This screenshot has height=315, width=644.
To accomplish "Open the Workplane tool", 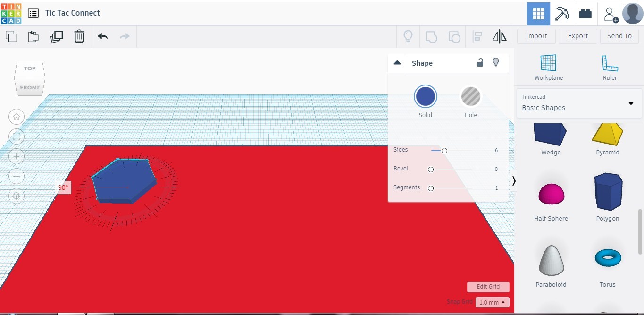I will [548, 66].
